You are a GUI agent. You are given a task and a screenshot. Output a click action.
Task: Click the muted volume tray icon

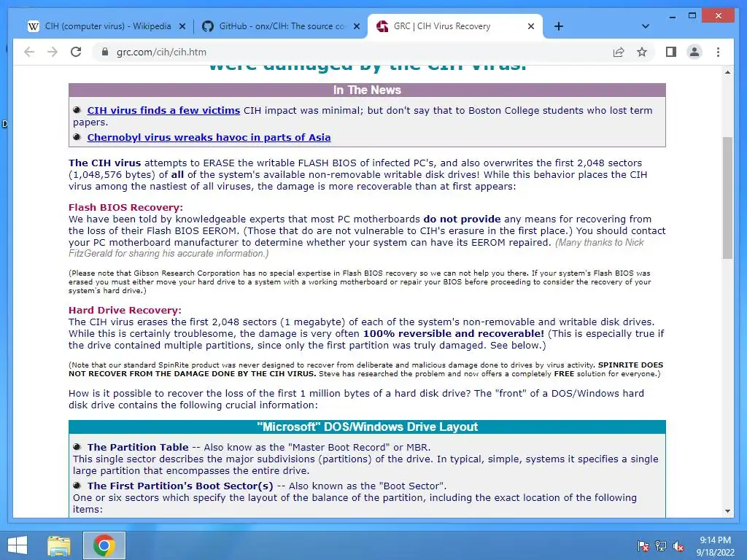tap(678, 545)
